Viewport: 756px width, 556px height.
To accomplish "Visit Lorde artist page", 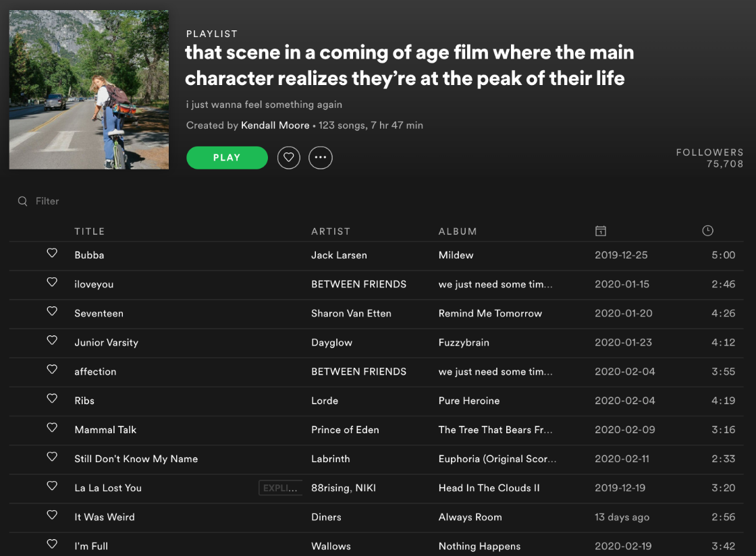I will click(x=325, y=401).
